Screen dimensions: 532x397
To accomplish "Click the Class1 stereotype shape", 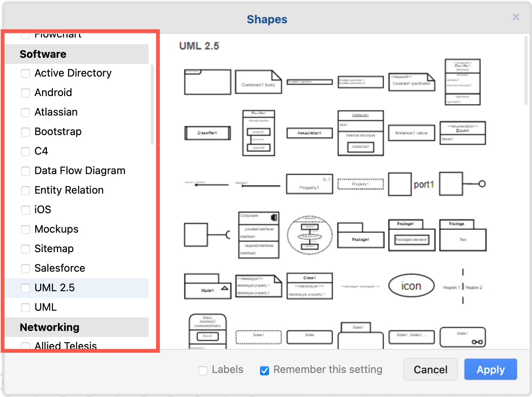I will pos(309,286).
